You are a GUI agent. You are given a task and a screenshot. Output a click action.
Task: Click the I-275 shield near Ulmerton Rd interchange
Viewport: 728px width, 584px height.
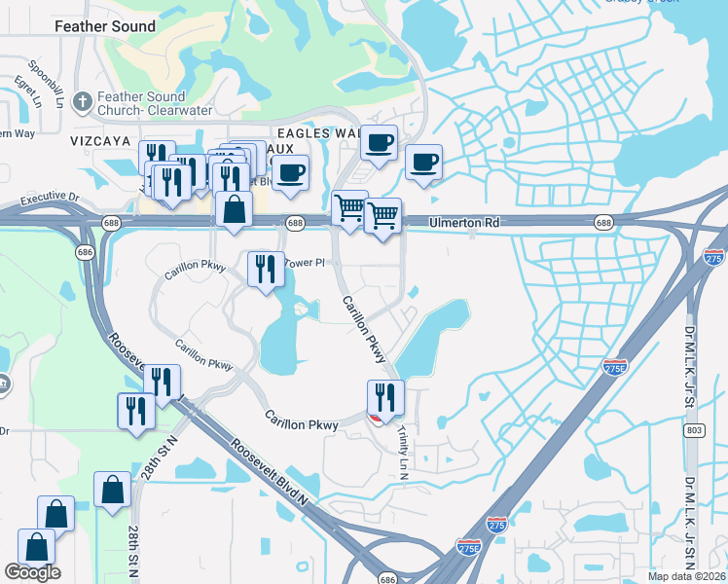pyautogui.click(x=713, y=257)
